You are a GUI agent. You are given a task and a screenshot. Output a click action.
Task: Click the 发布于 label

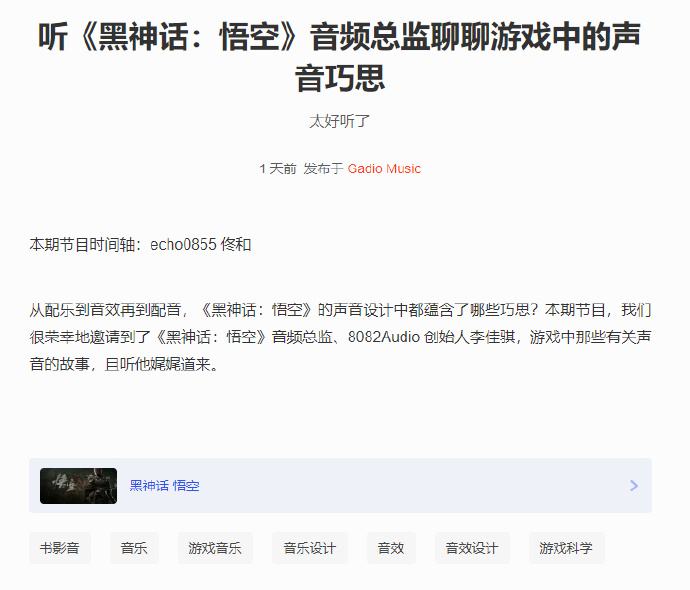tap(323, 169)
